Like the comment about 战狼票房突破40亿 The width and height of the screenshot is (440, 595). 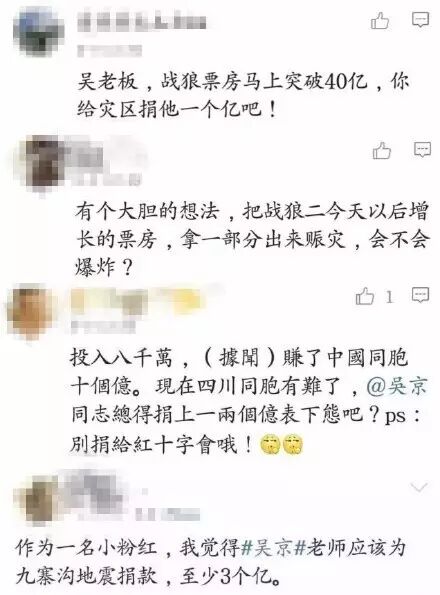point(380,20)
